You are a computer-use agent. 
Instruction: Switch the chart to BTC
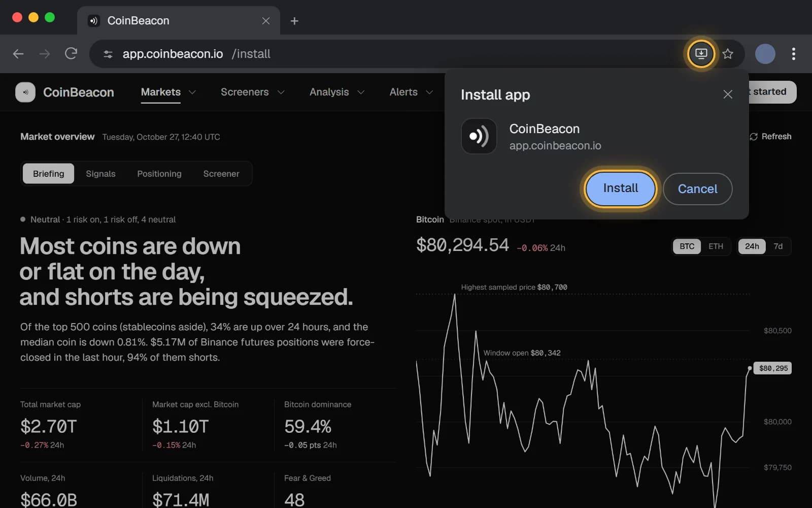click(687, 246)
